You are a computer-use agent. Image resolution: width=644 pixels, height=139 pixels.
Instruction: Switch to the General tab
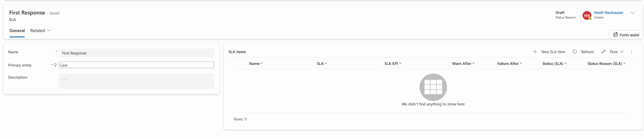pyautogui.click(x=17, y=31)
